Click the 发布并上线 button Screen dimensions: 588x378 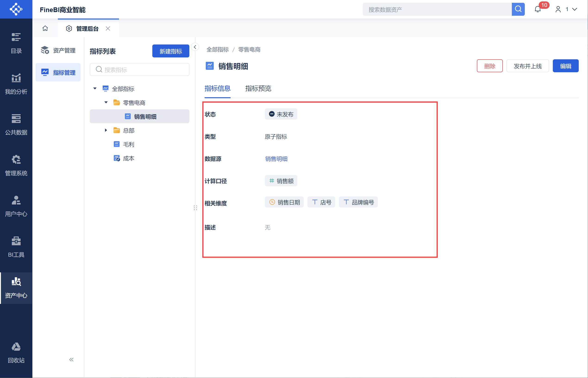pos(528,66)
